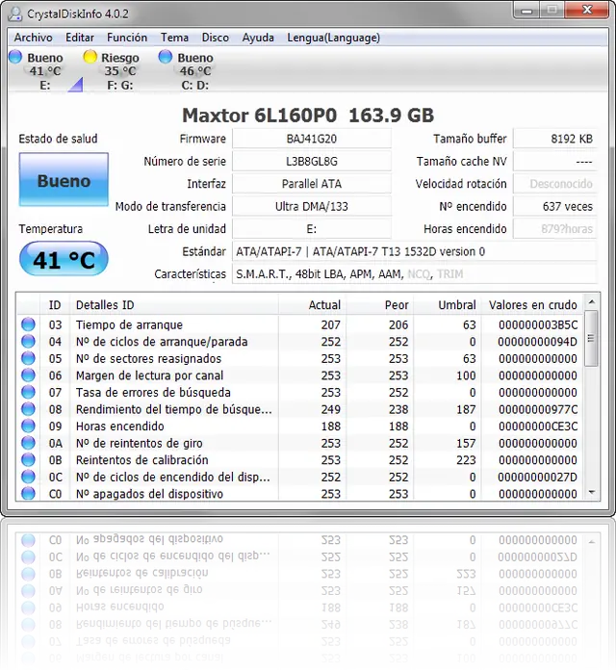Click the scrollbar down arrow
This screenshot has width=616, height=672.
pyautogui.click(x=592, y=492)
